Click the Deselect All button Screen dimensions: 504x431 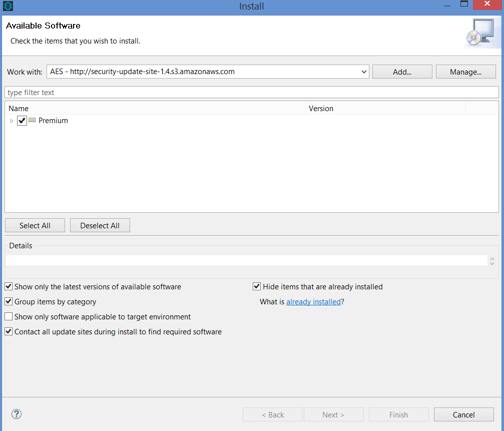point(100,226)
